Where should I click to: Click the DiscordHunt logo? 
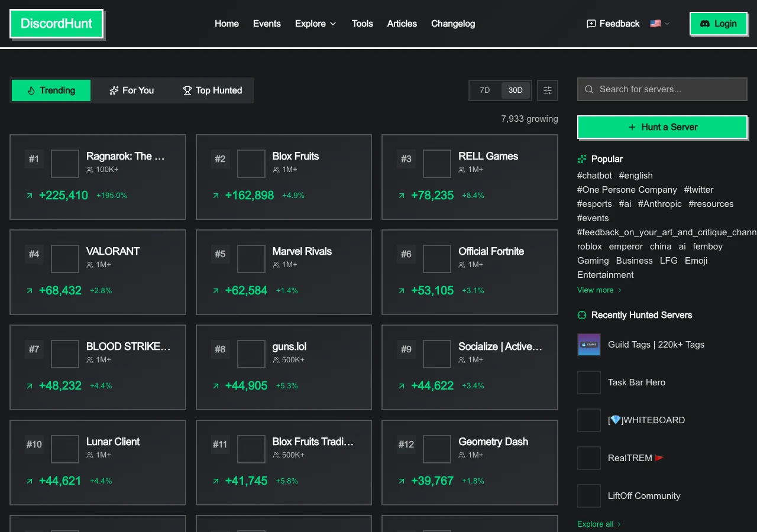(x=56, y=24)
